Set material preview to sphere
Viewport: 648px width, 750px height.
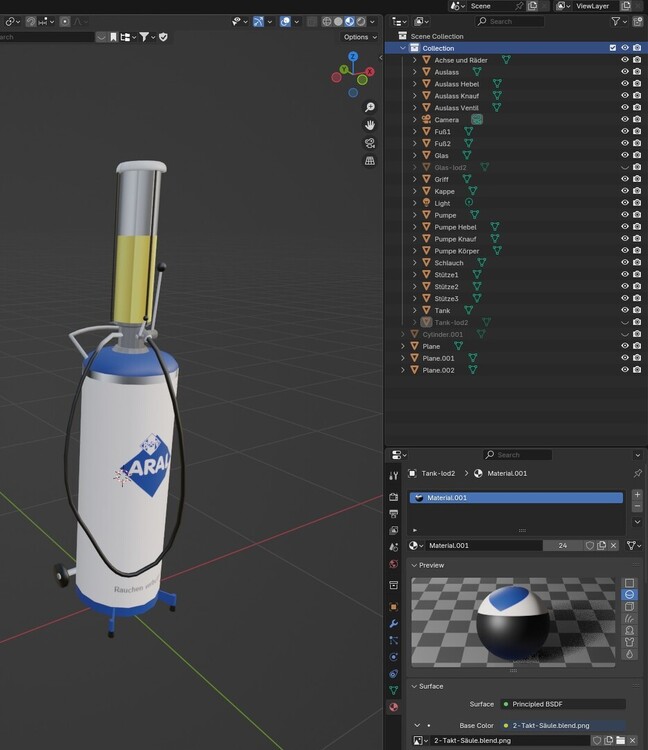(x=629, y=595)
